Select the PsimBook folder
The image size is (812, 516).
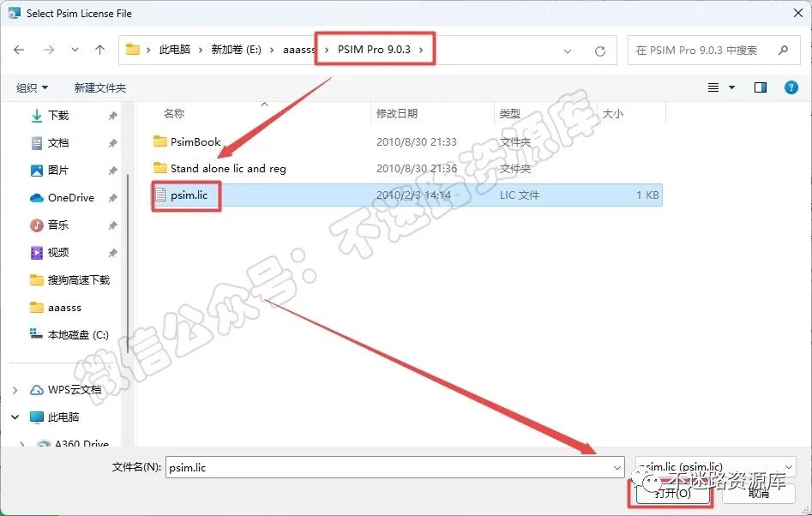195,141
